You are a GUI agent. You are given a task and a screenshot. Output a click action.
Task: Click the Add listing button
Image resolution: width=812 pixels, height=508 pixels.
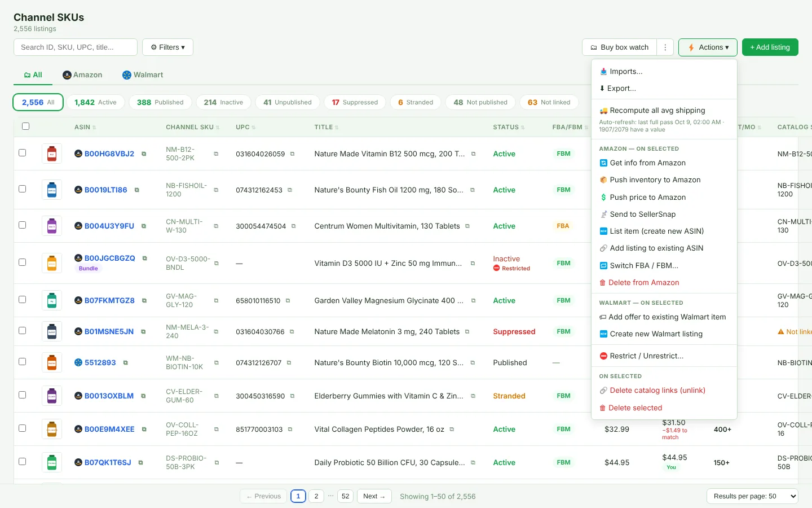click(x=770, y=47)
